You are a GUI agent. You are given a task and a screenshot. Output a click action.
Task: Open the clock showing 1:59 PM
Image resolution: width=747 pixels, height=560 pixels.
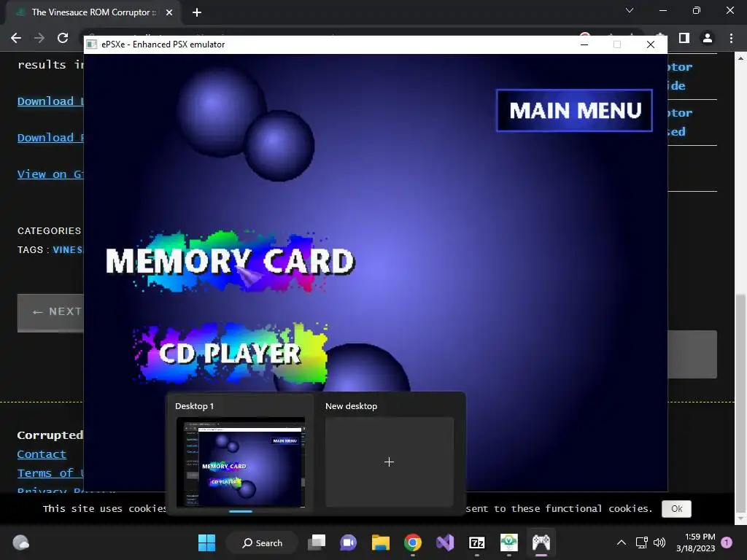[x=695, y=542]
